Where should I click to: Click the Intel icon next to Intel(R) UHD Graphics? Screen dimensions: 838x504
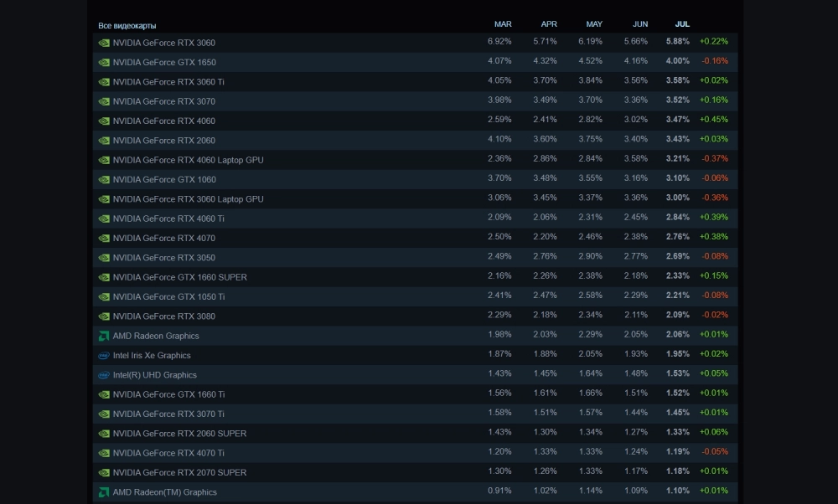[x=104, y=375]
